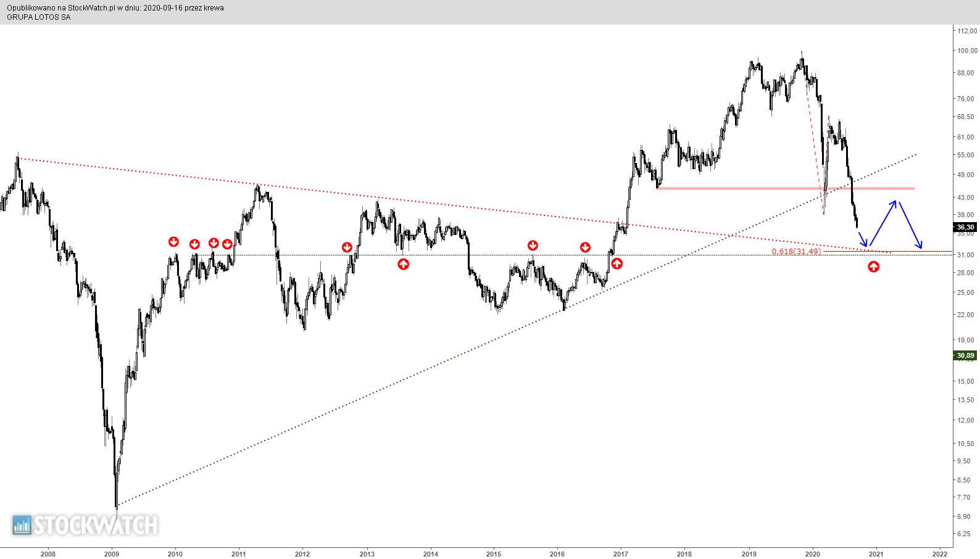Click the 6,25 price axis label
The width and height of the screenshot is (980, 559).
click(965, 534)
